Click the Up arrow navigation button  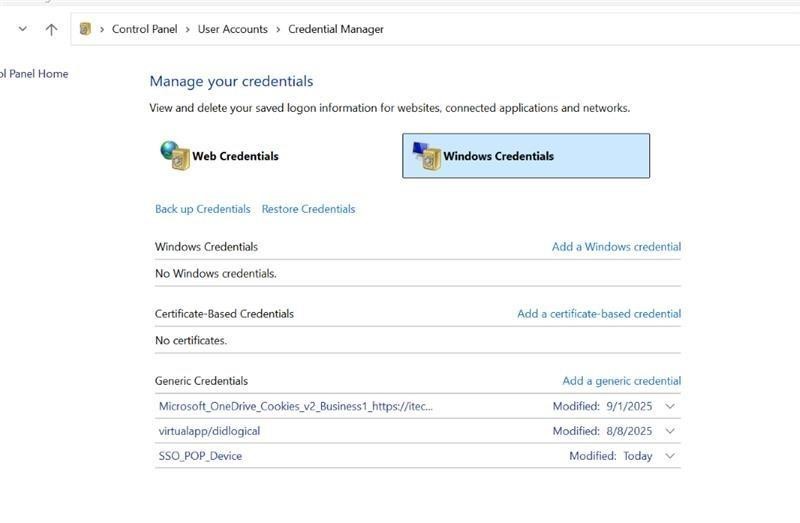point(51,30)
